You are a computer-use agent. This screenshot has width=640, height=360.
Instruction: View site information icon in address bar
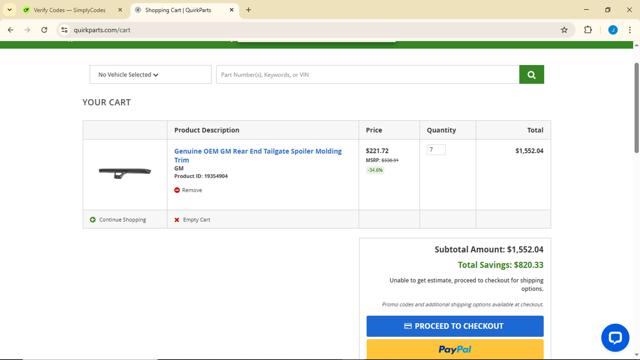(64, 30)
